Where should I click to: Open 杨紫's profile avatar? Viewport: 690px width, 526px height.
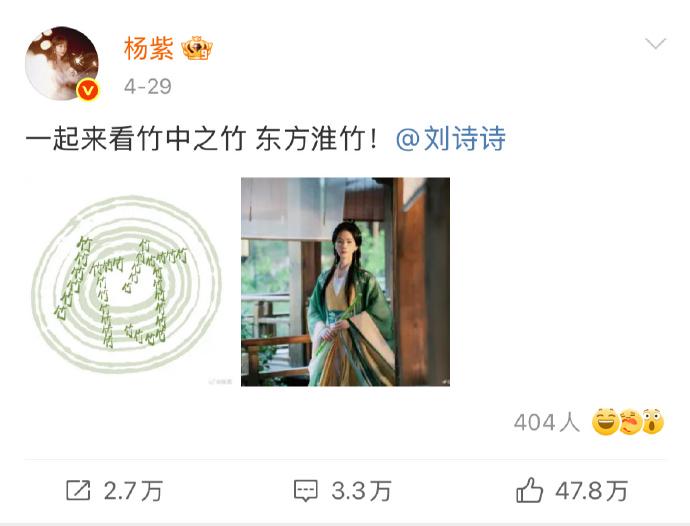62,63
